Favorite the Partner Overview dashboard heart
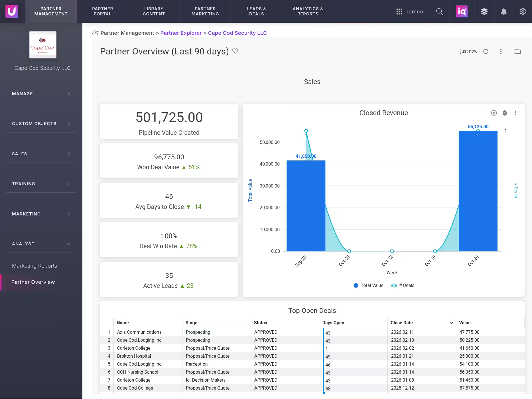 [235, 51]
